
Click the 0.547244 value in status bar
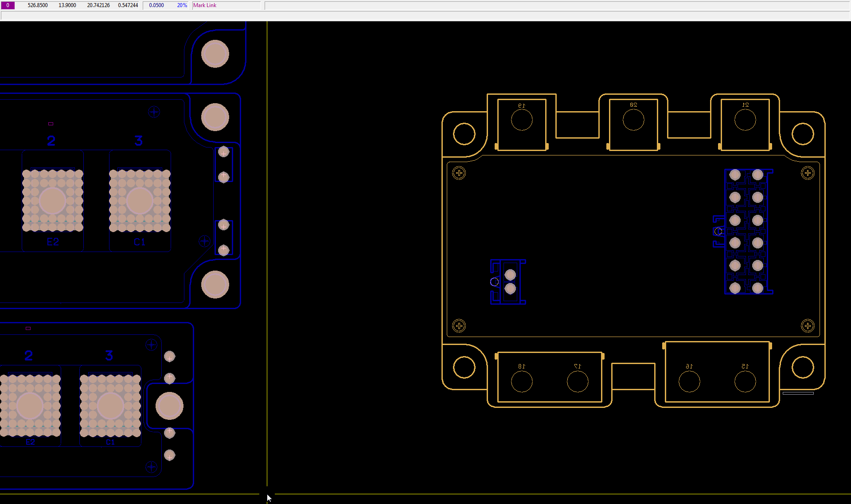pyautogui.click(x=128, y=5)
